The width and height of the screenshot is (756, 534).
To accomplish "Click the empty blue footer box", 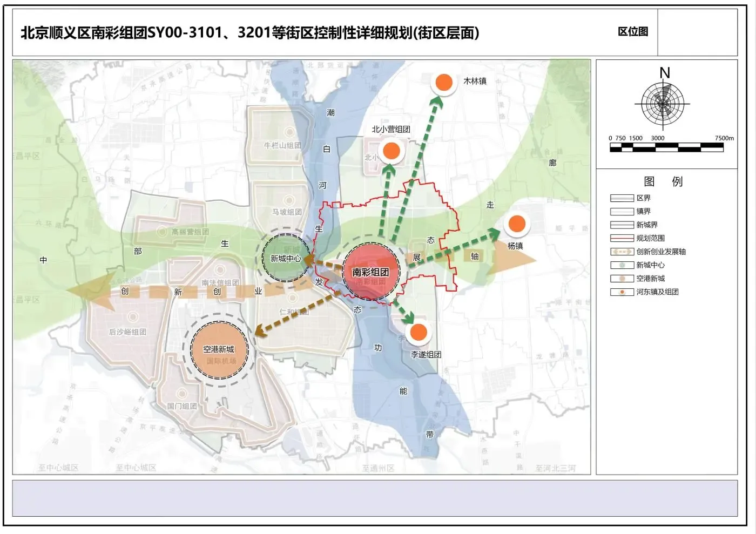I will pyautogui.click(x=375, y=498).
